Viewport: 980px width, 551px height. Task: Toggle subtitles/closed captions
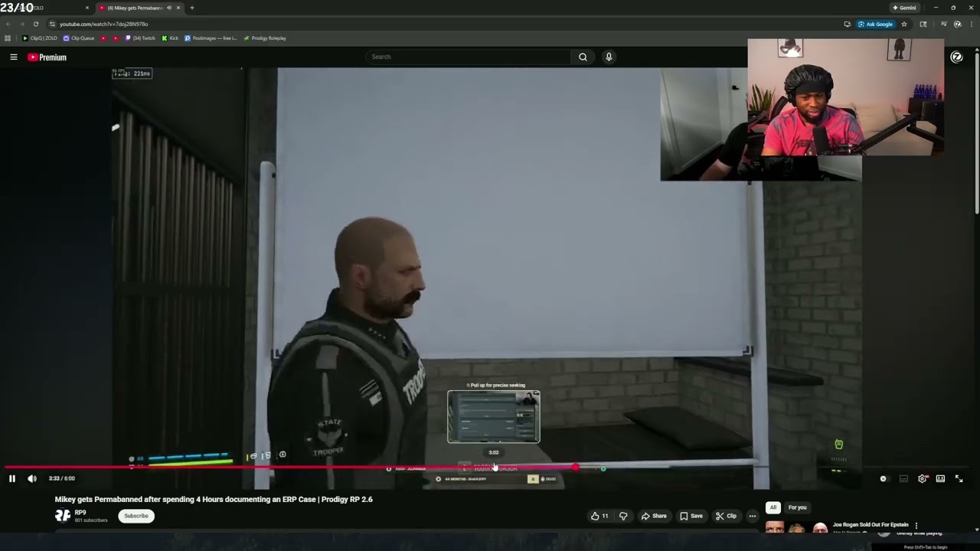click(903, 478)
